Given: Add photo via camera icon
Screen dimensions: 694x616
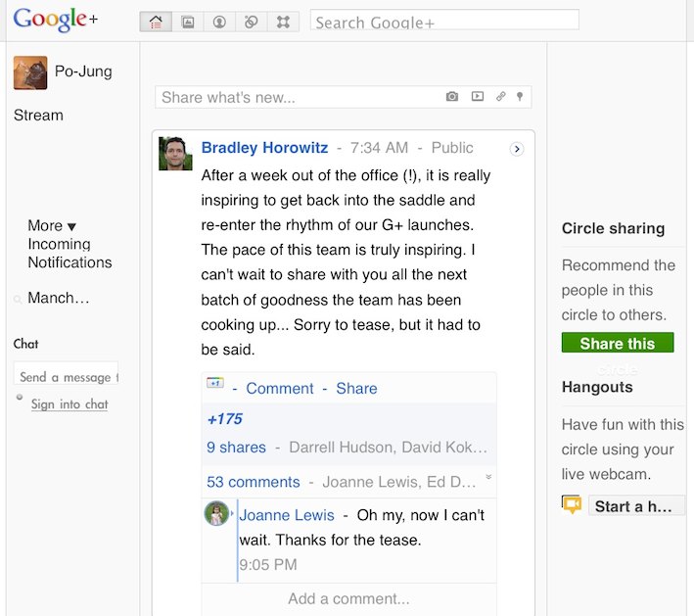Looking at the screenshot, I should tap(452, 96).
